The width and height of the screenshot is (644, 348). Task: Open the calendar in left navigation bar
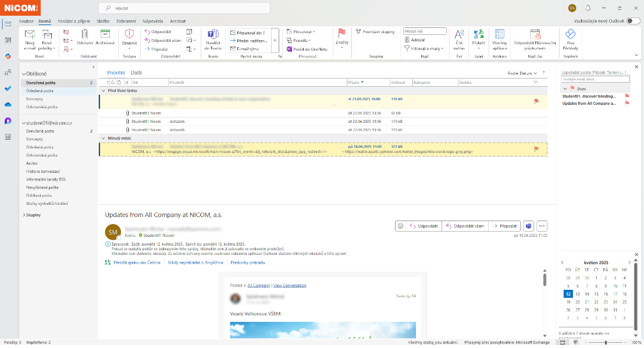(x=8, y=40)
